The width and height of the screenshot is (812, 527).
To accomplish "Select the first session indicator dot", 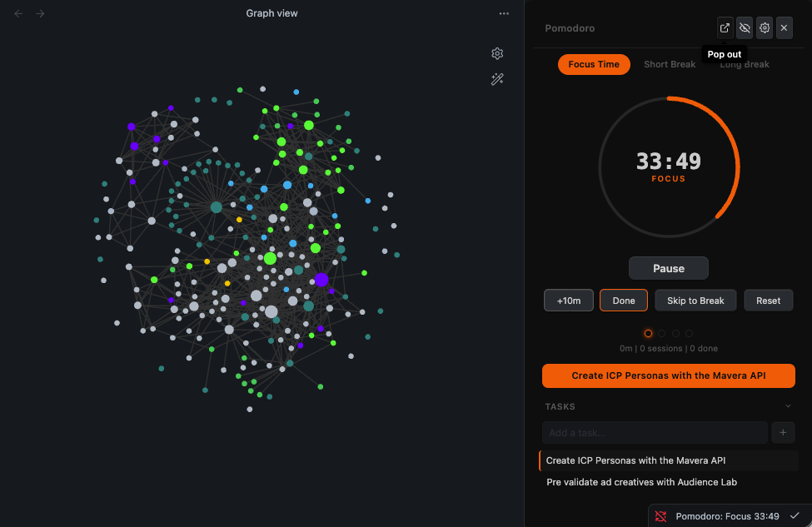I will [649, 333].
